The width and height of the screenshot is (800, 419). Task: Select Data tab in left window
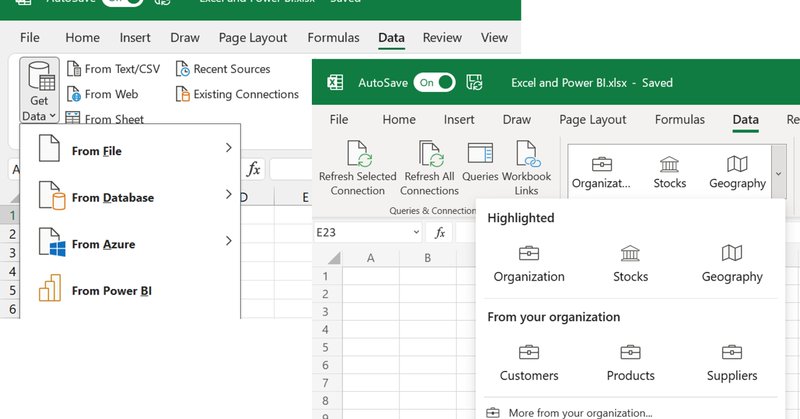[x=391, y=37]
